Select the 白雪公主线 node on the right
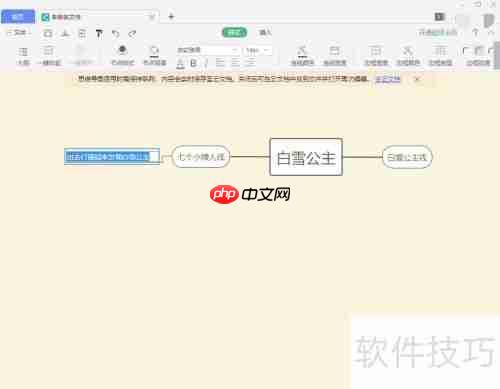 coord(407,157)
